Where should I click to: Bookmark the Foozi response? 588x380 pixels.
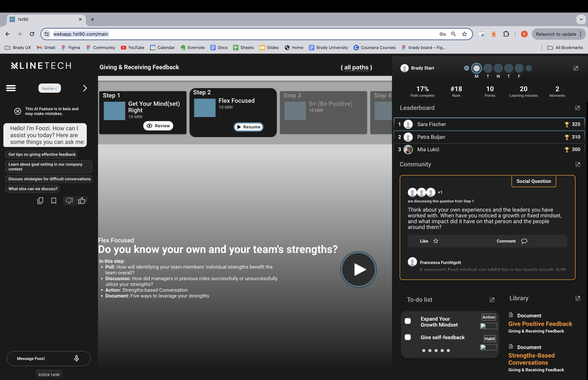54,201
